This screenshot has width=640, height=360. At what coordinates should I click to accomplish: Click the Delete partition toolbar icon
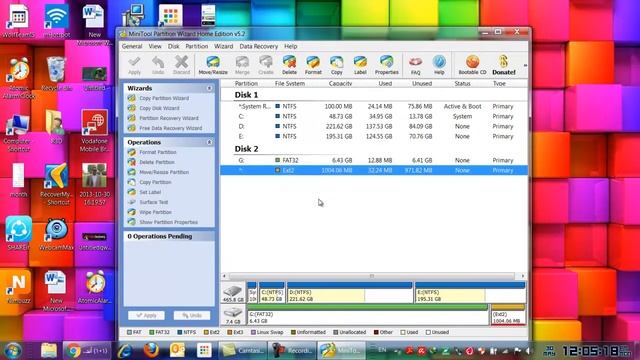point(289,65)
